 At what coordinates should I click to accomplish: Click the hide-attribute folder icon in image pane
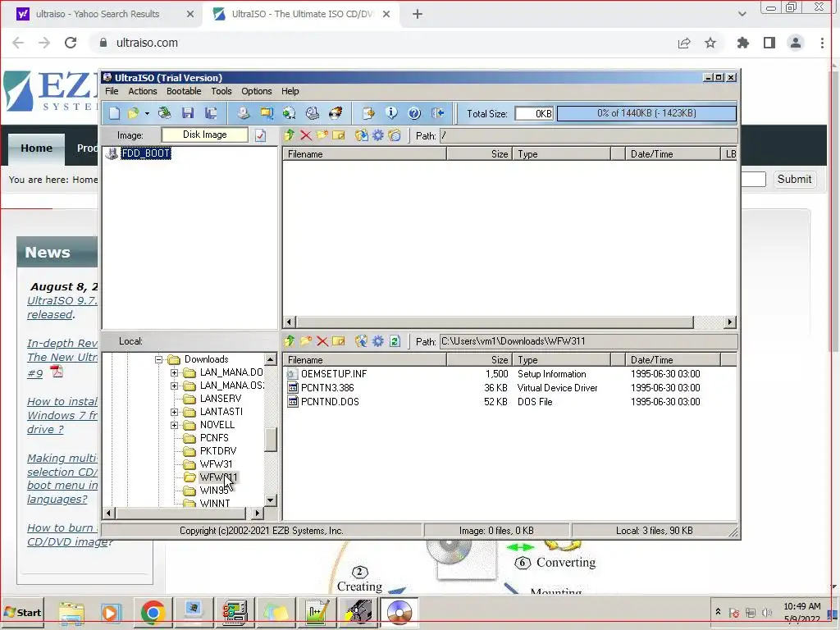coord(395,135)
